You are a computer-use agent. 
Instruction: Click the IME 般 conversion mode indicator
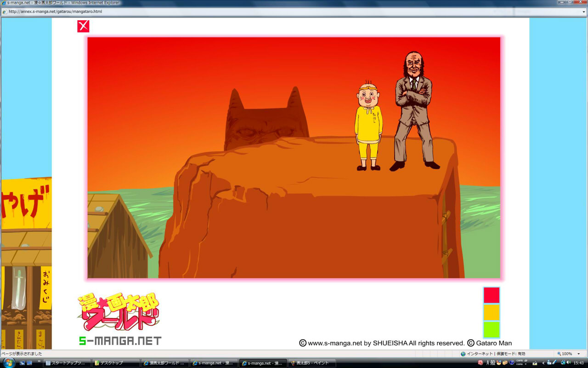tap(492, 362)
